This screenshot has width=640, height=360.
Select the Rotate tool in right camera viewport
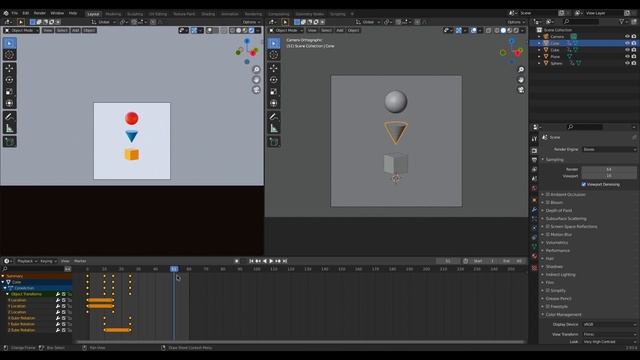pos(274,80)
